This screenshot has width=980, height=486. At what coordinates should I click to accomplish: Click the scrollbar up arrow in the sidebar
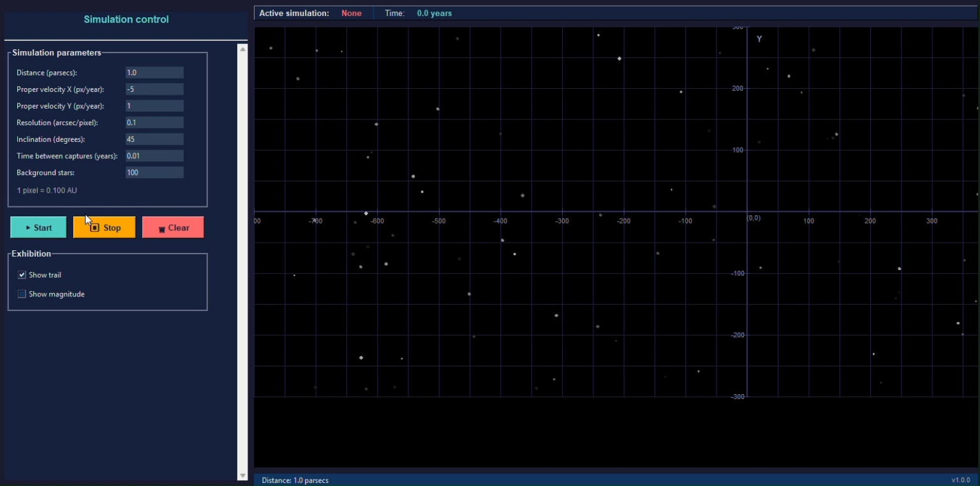coord(242,48)
